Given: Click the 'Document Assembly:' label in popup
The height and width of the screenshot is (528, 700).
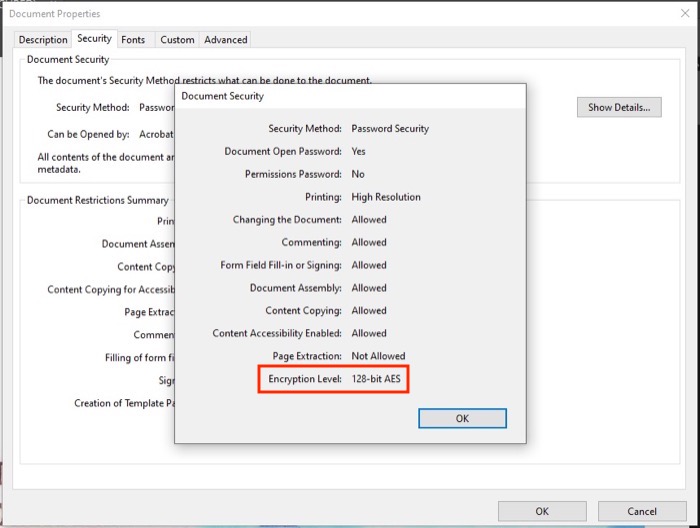Looking at the screenshot, I should pos(296,288).
